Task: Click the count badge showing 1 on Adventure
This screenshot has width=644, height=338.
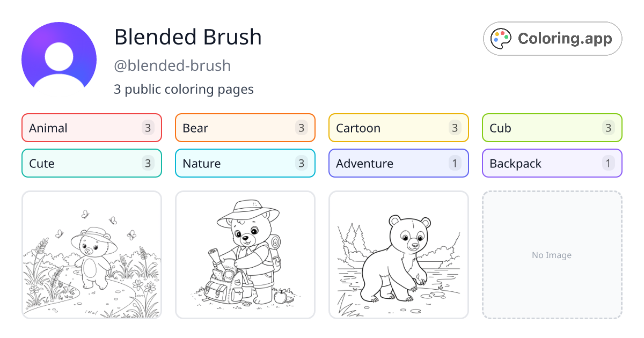Action: (455, 163)
